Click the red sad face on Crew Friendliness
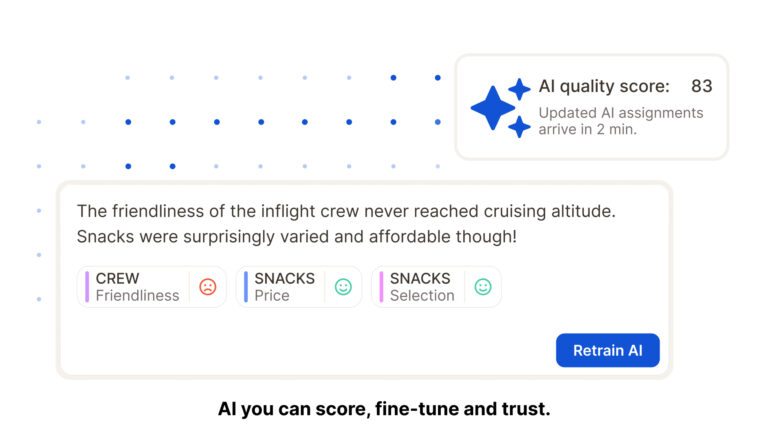Viewport: 768px width, 432px height. [207, 287]
